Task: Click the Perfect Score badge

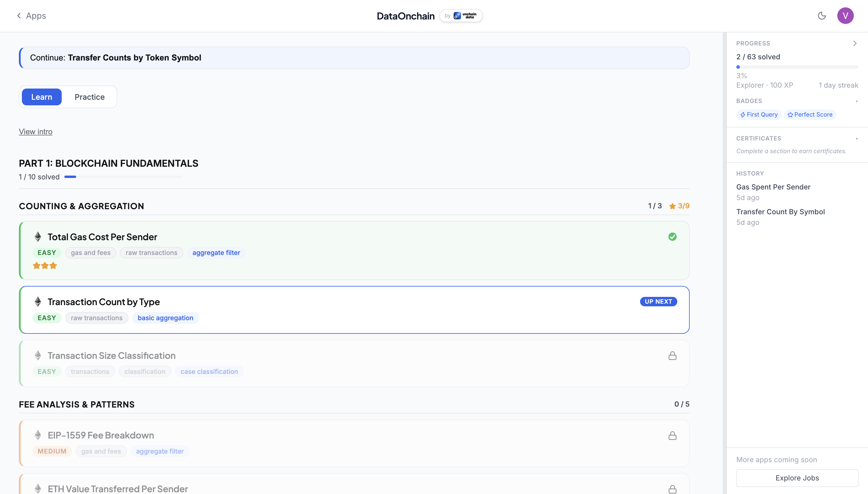Action: coord(810,115)
